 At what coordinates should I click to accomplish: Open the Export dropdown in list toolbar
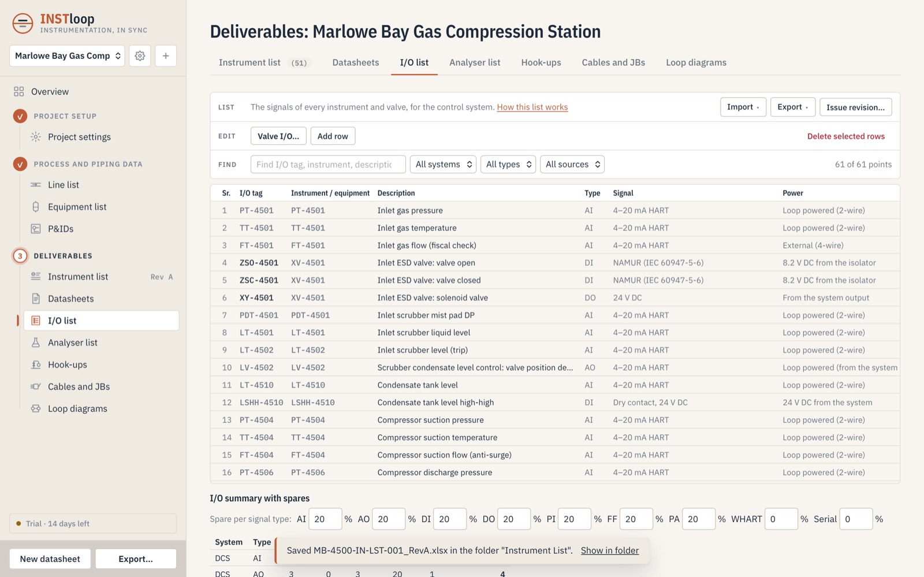(793, 107)
